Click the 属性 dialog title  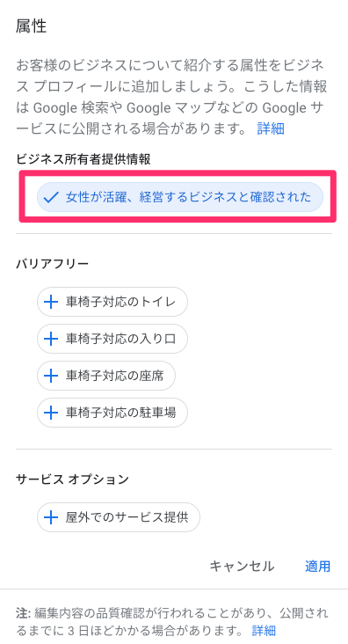[31, 26]
